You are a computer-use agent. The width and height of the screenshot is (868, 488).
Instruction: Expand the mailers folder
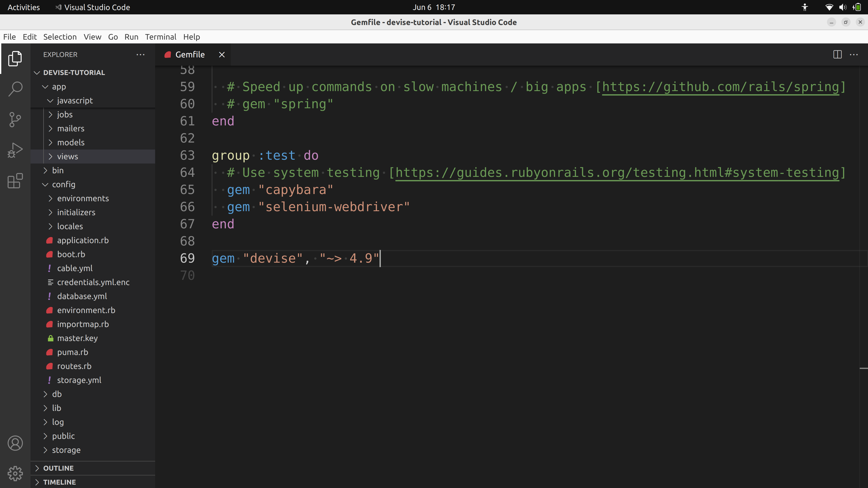click(x=50, y=129)
